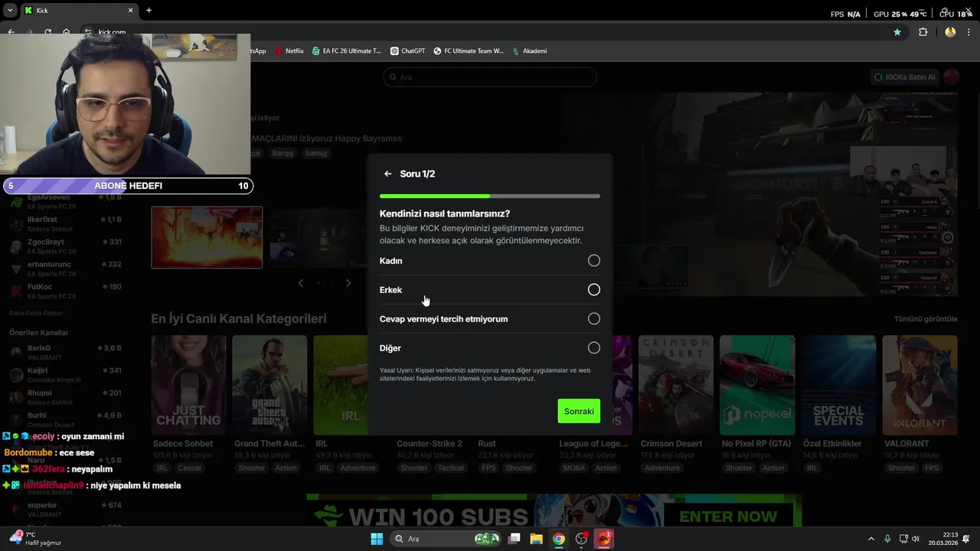Close the Kick browser tab

click(130, 11)
